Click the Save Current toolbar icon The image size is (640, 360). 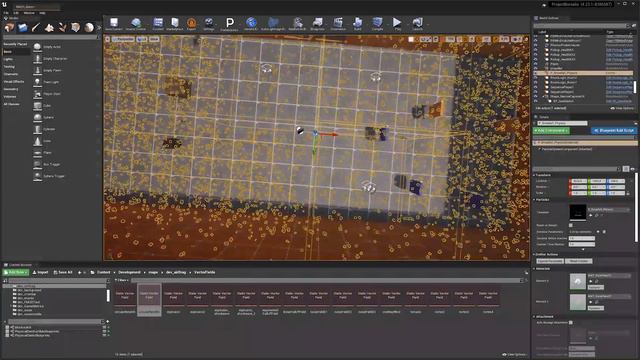[114, 24]
